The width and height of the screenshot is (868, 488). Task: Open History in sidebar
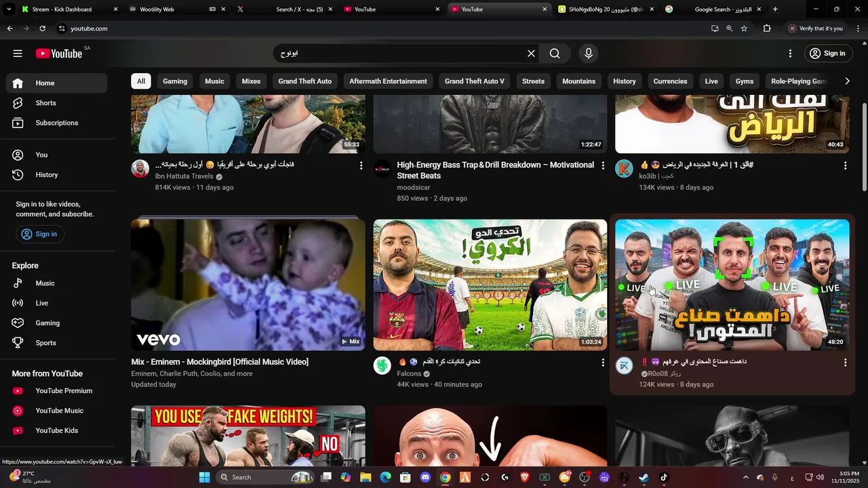[x=57, y=175]
